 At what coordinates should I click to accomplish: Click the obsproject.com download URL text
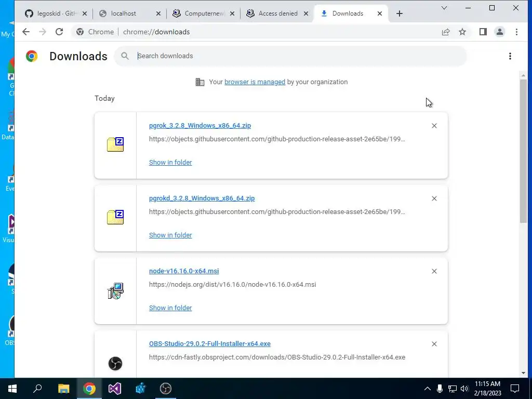coord(277,357)
